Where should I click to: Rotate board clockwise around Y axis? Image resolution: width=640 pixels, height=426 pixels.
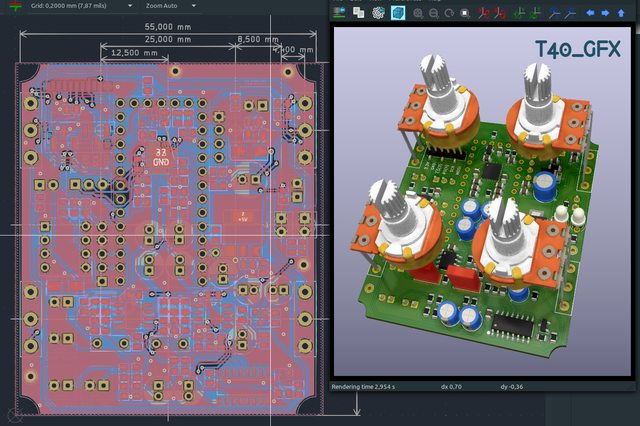tap(519, 13)
